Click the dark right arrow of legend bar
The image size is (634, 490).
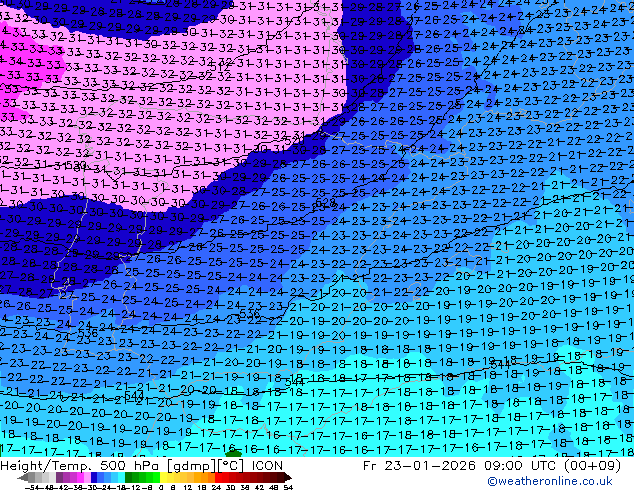tap(288, 477)
